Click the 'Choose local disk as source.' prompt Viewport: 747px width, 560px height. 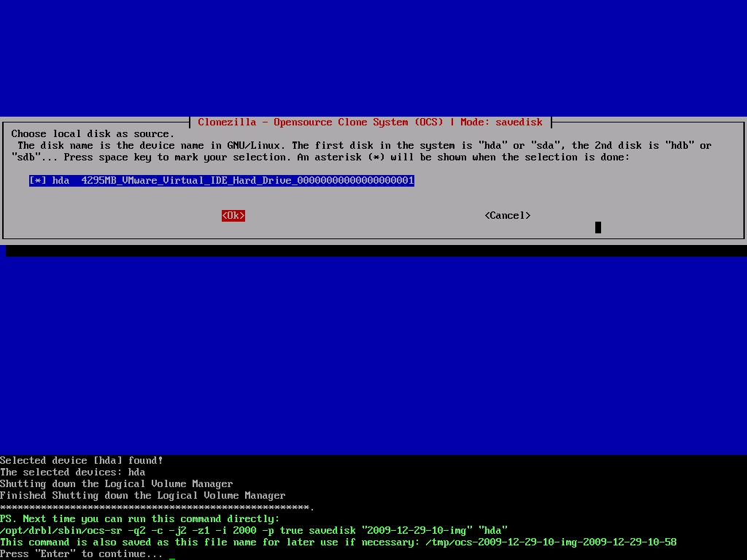(93, 134)
